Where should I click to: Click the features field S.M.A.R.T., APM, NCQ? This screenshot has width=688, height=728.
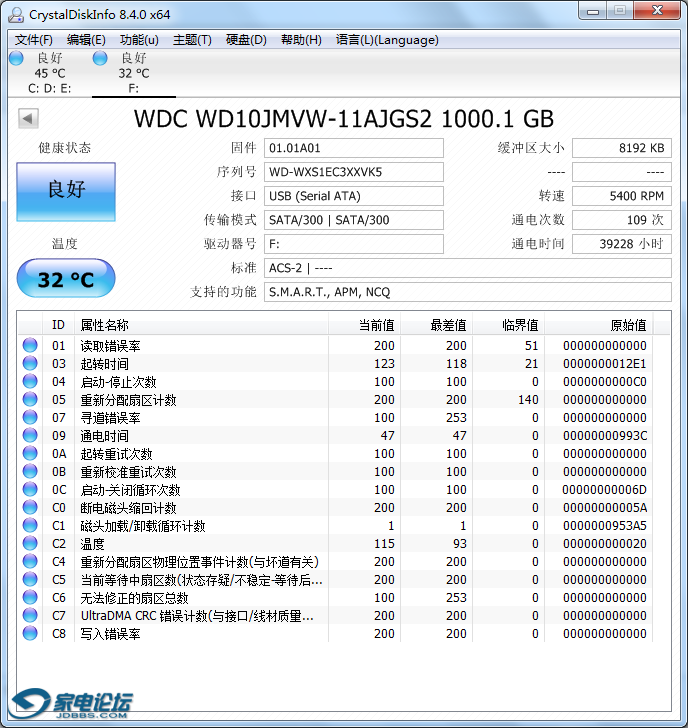[x=468, y=292]
